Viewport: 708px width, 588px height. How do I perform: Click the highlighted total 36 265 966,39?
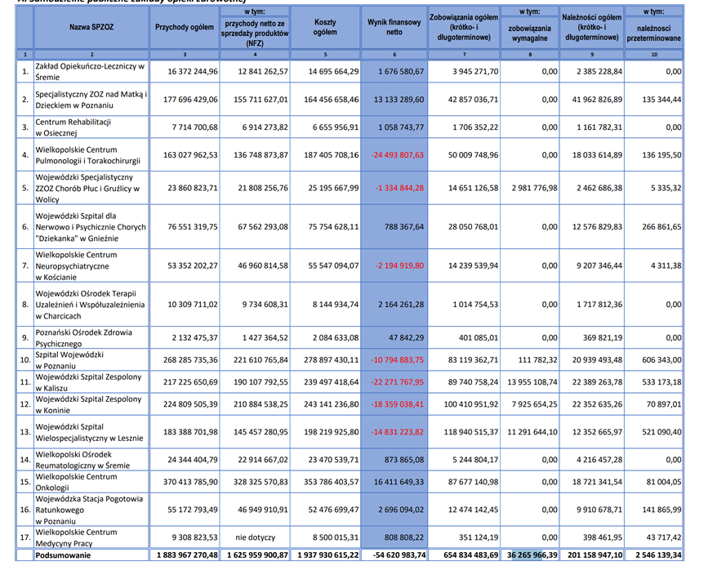532,555
